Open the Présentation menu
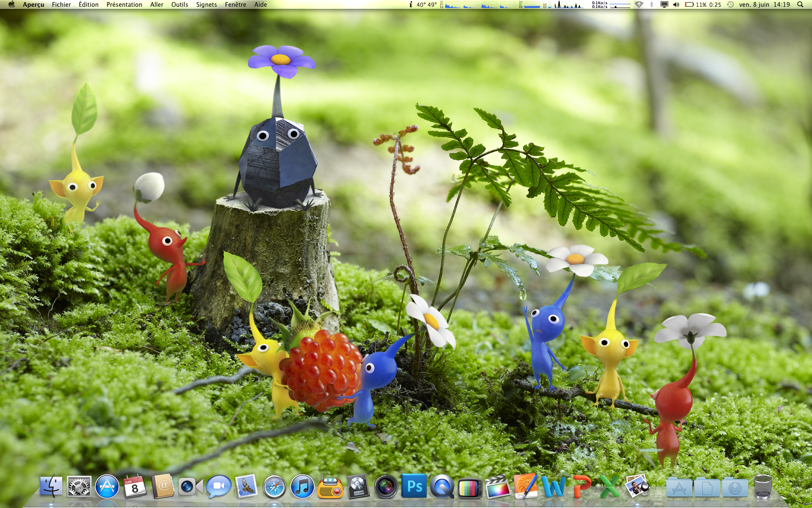 click(x=124, y=5)
